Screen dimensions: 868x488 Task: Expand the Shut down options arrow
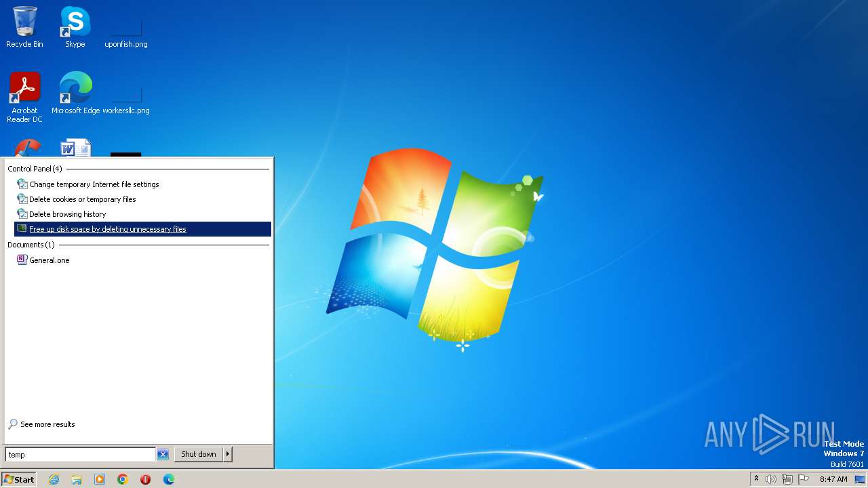(228, 454)
